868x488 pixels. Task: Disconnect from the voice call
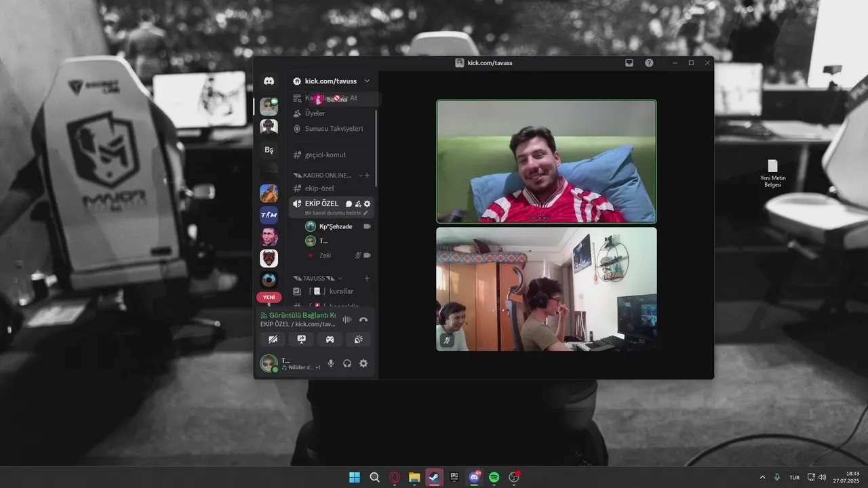(x=363, y=320)
